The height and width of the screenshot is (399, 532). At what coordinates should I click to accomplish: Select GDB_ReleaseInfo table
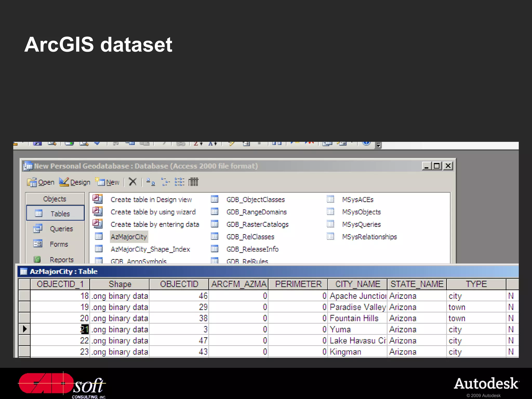point(252,249)
